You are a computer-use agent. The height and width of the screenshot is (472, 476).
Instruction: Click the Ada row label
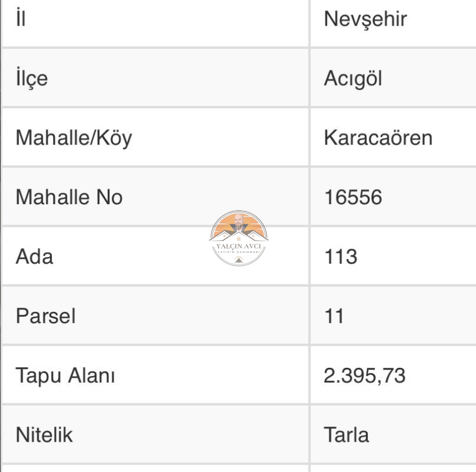pos(35,257)
